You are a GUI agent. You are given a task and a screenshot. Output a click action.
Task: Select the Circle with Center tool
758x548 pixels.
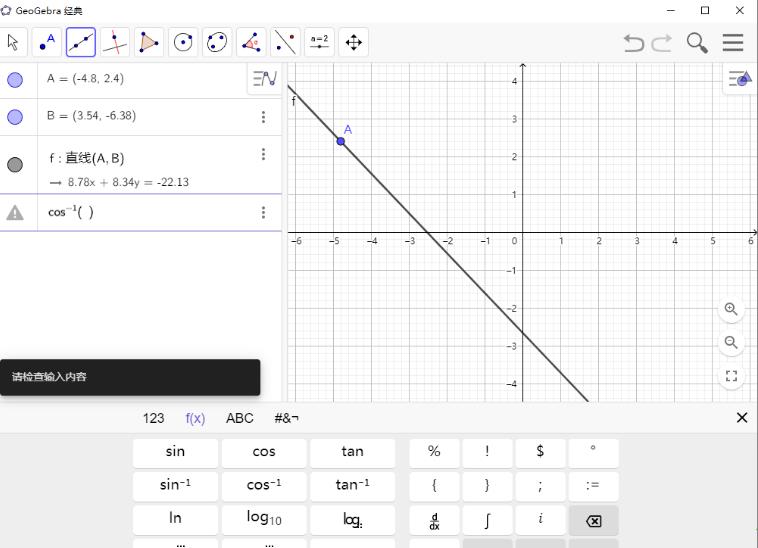pyautogui.click(x=183, y=42)
